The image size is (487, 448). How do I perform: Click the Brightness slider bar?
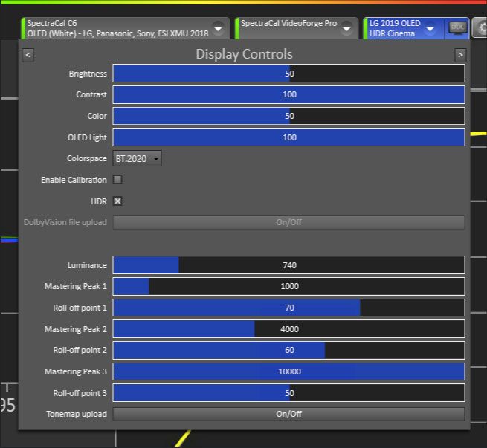click(288, 74)
